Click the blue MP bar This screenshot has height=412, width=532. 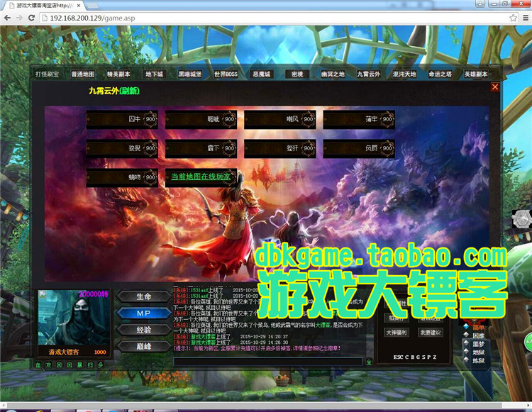(144, 313)
